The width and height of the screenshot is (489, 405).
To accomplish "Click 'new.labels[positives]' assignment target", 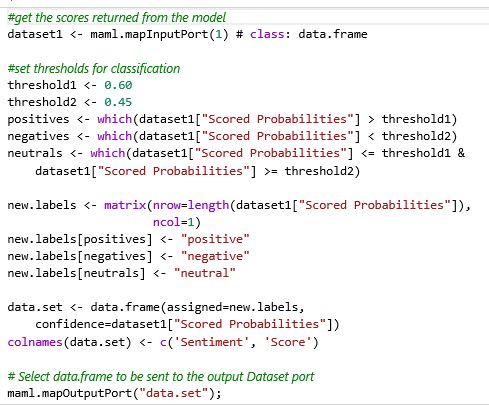I will click(x=80, y=239).
